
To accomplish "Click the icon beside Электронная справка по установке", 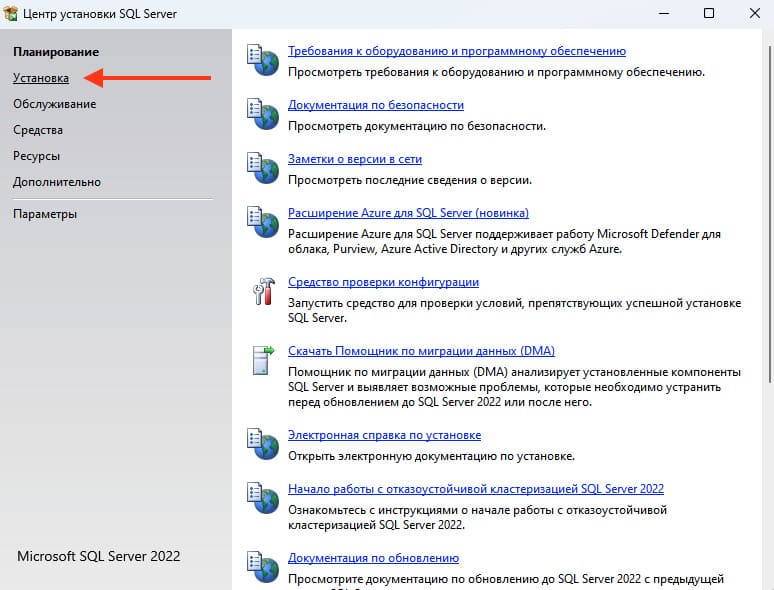I will pos(263,444).
